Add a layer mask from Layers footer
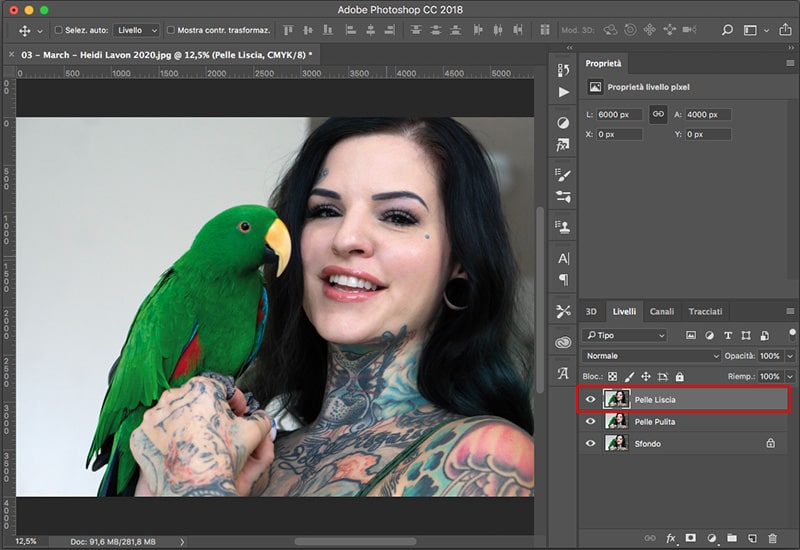800x550 pixels. click(x=690, y=538)
